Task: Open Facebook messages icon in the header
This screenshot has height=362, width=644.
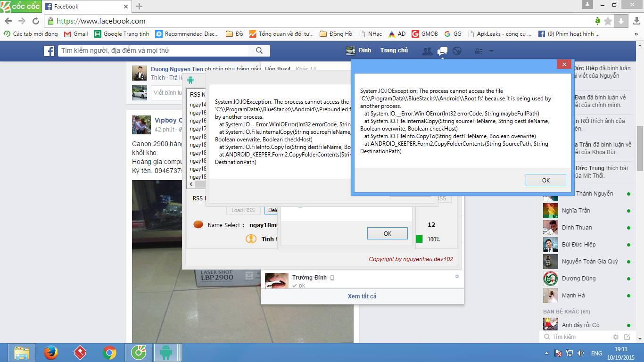Action: 442,51
